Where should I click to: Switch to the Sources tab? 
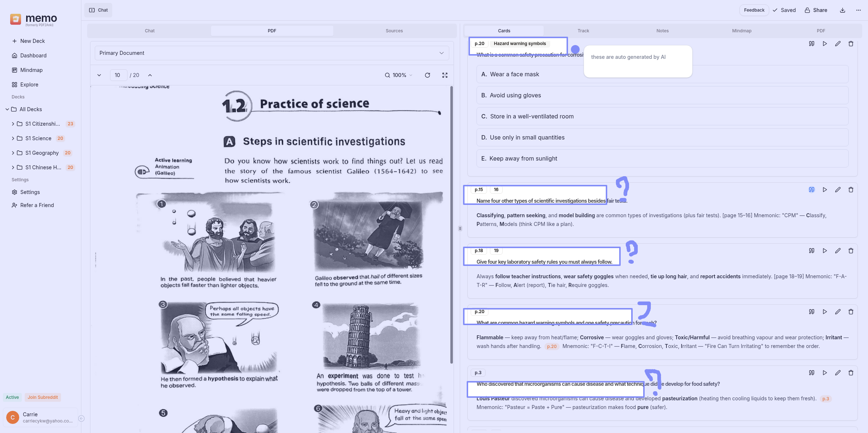click(394, 31)
